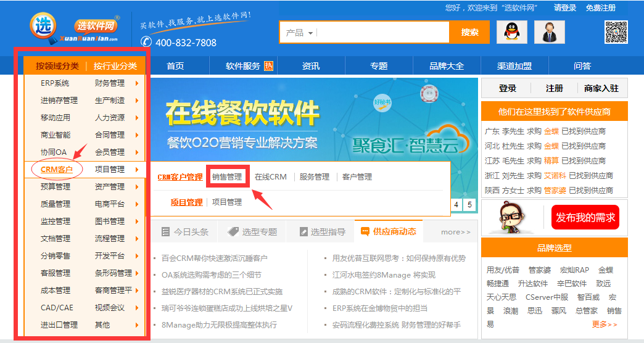Go to 首页 in navigation bar
Image resolution: width=644 pixels, height=343 pixels.
[175, 66]
